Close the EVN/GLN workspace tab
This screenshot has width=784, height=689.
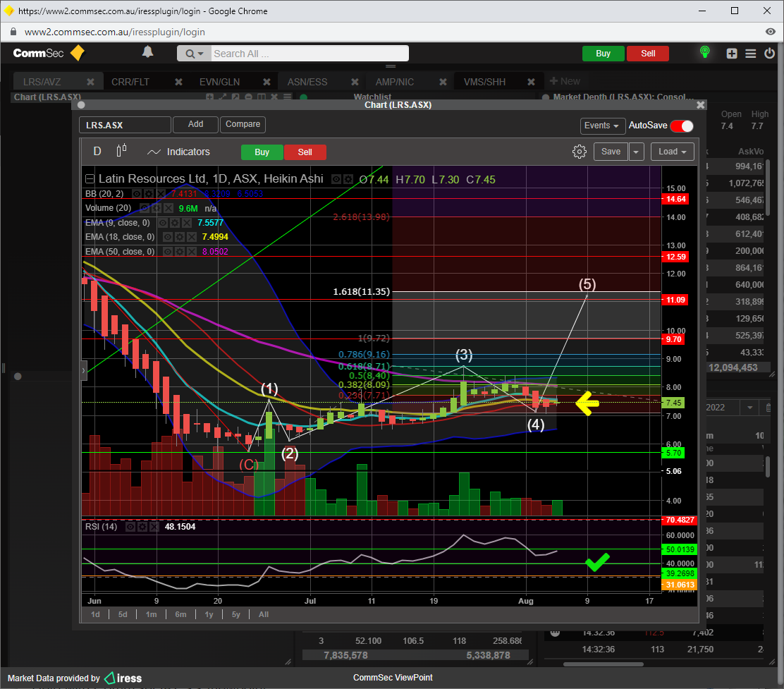pyautogui.click(x=267, y=82)
